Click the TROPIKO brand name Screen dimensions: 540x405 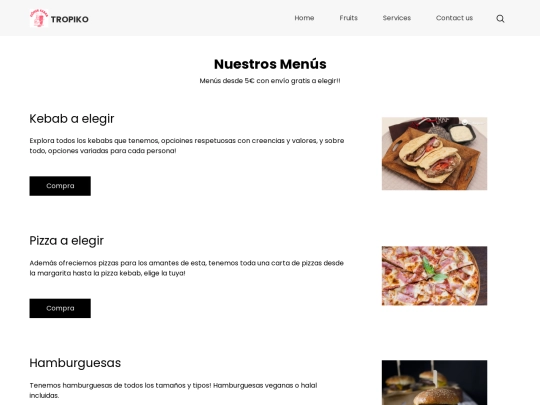tap(70, 19)
